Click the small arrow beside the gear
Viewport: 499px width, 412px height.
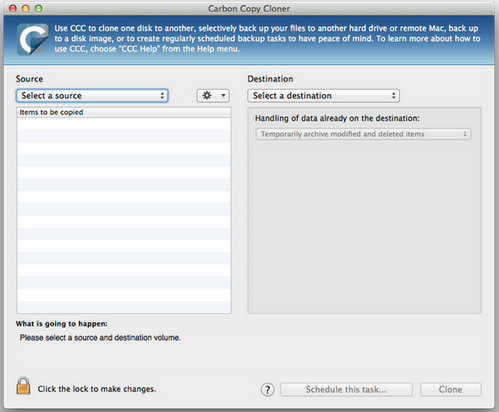pyautogui.click(x=223, y=96)
